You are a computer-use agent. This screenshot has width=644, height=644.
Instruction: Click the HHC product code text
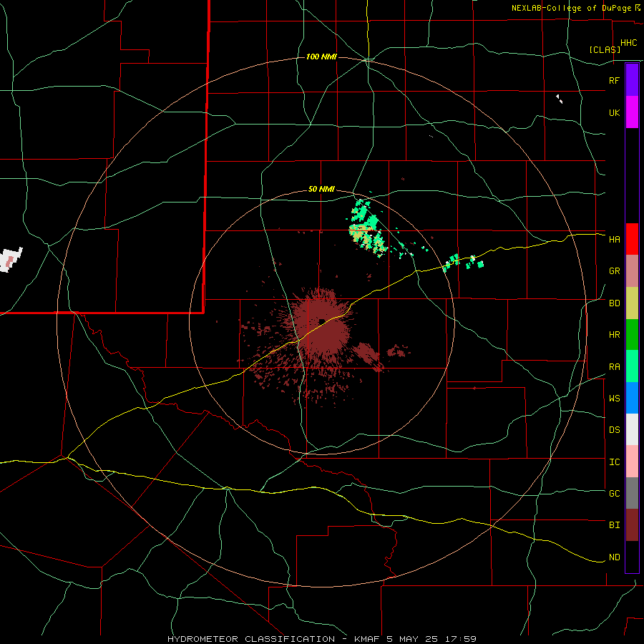pyautogui.click(x=628, y=43)
